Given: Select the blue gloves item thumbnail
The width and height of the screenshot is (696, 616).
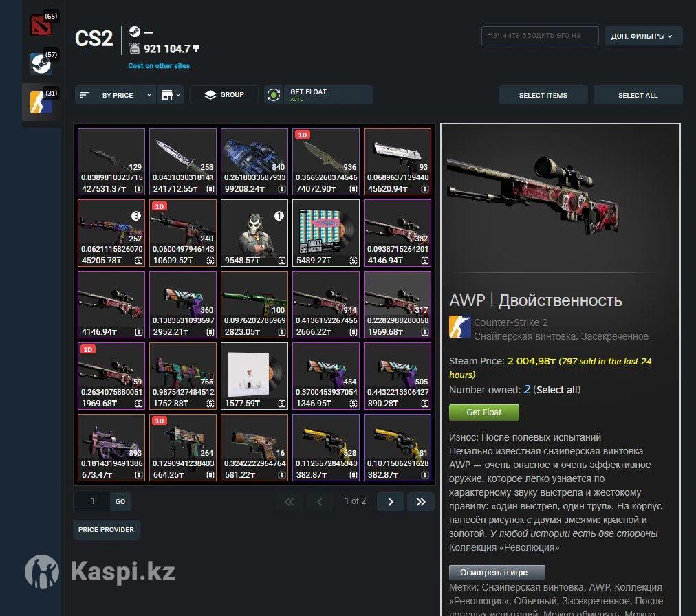Looking at the screenshot, I should coord(254,162).
